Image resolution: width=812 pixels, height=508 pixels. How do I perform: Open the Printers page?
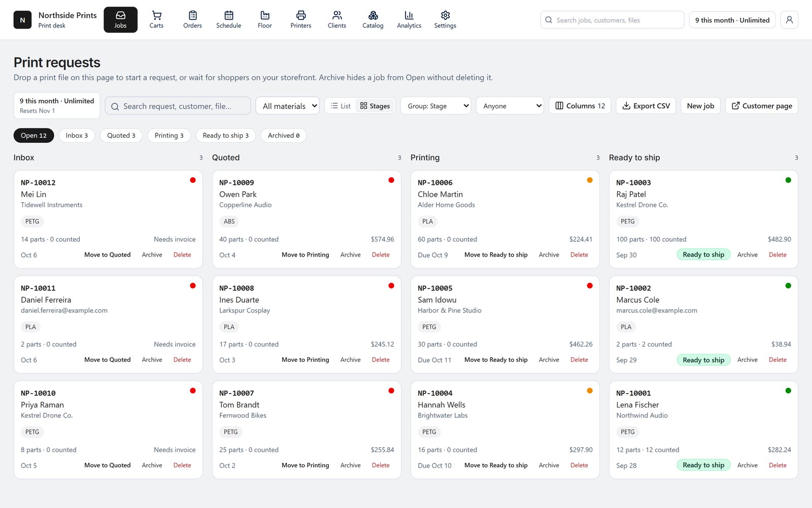tap(300, 20)
